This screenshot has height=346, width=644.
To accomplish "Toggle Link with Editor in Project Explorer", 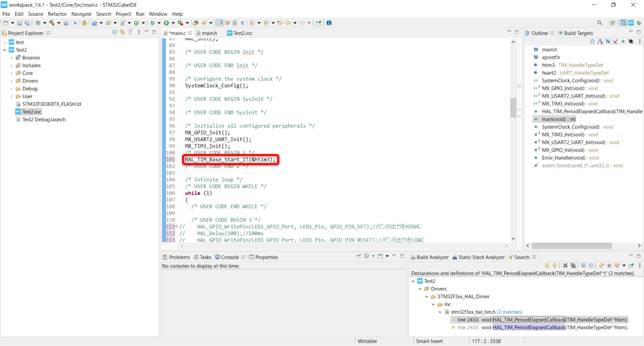I will point(122,33).
